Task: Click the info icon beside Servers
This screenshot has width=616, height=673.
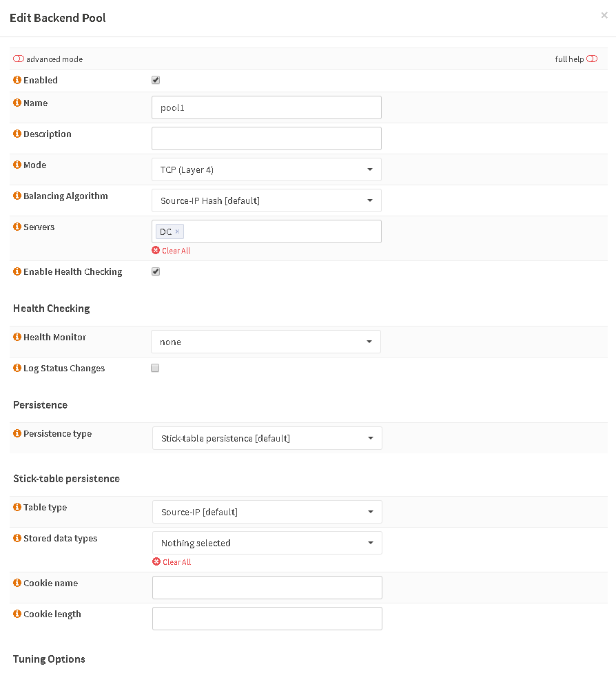Action: tap(17, 227)
